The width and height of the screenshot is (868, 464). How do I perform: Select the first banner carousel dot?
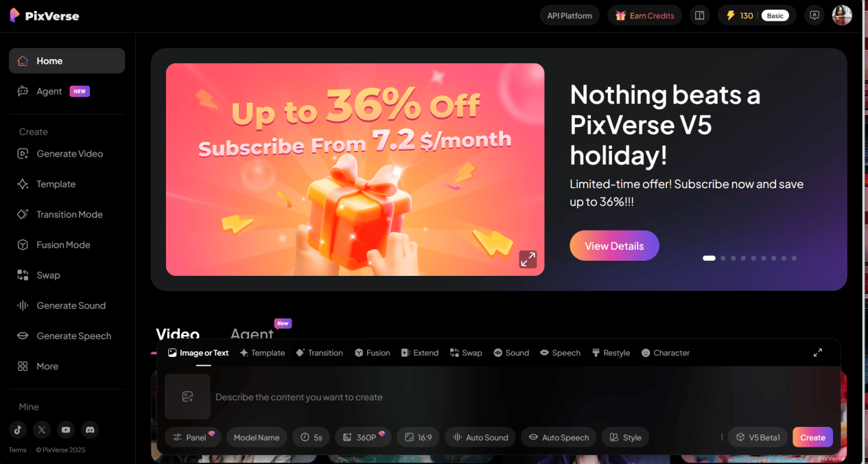[709, 258]
